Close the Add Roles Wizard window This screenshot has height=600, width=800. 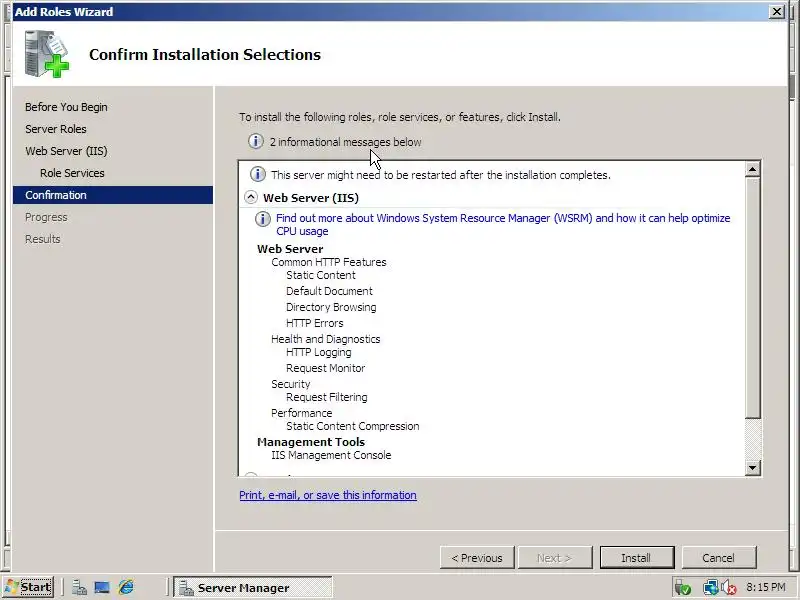pos(777,11)
